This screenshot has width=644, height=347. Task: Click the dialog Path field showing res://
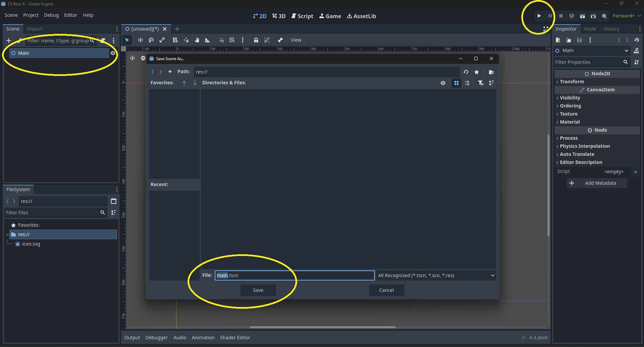click(326, 72)
